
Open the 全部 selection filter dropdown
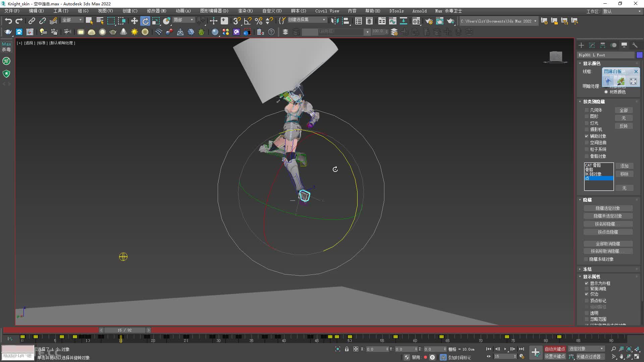point(72,20)
